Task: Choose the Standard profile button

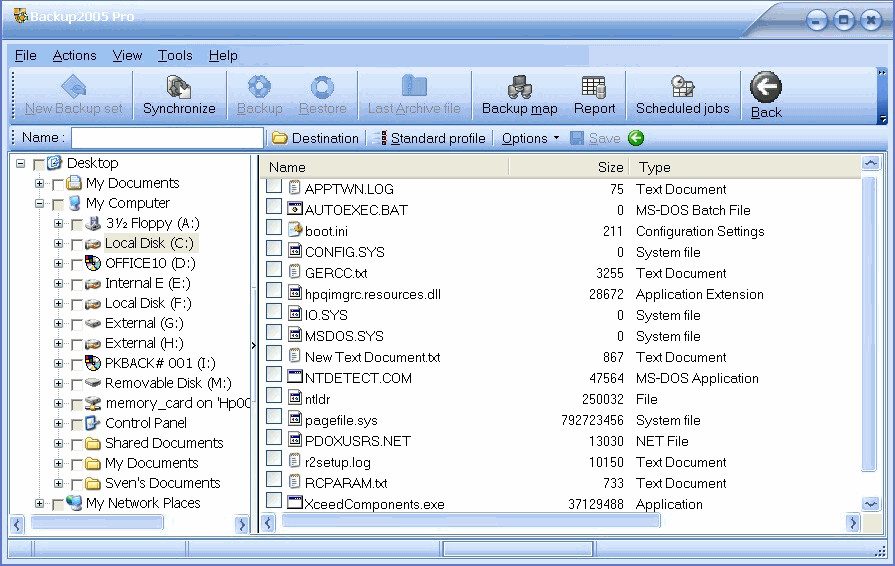Action: (432, 138)
